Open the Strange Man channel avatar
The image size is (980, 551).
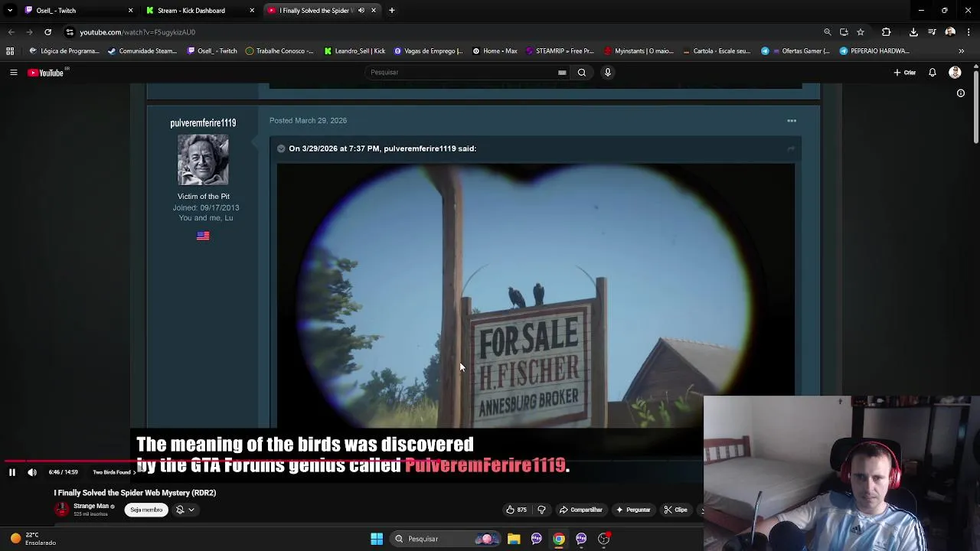pos(62,509)
